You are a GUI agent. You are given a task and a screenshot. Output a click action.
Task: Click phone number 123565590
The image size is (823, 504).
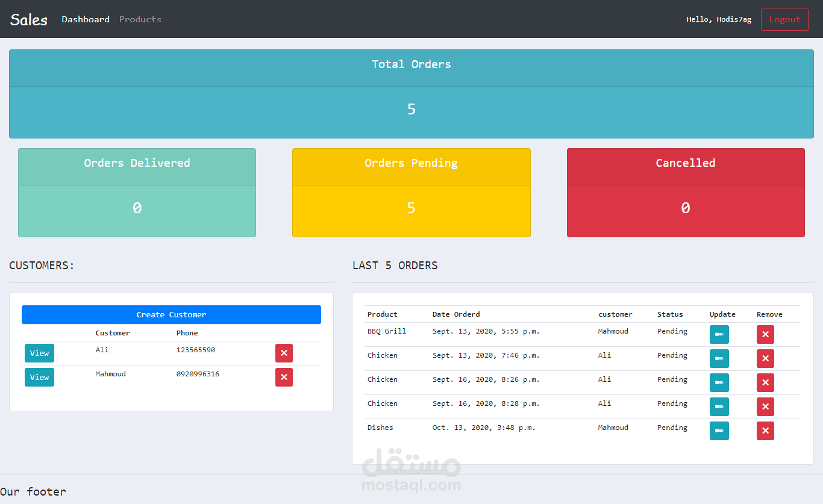tap(196, 350)
